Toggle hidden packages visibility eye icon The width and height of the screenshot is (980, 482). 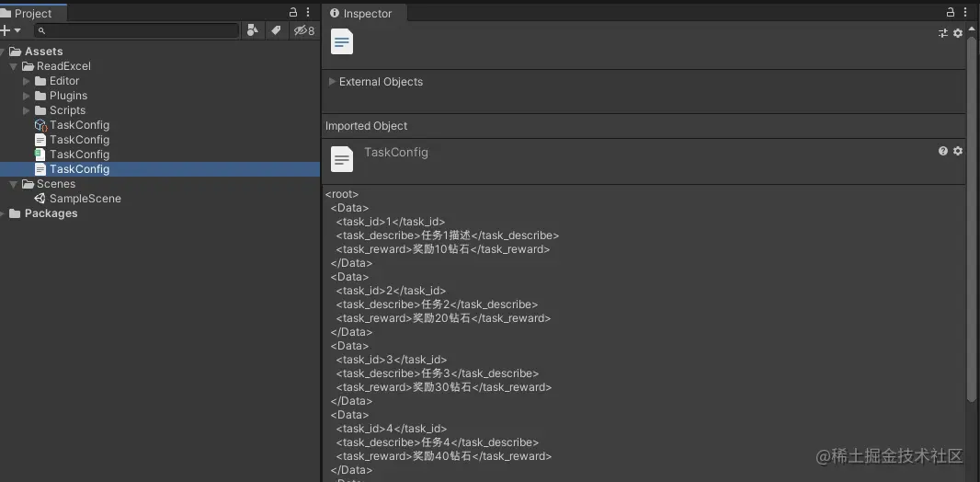tap(303, 30)
